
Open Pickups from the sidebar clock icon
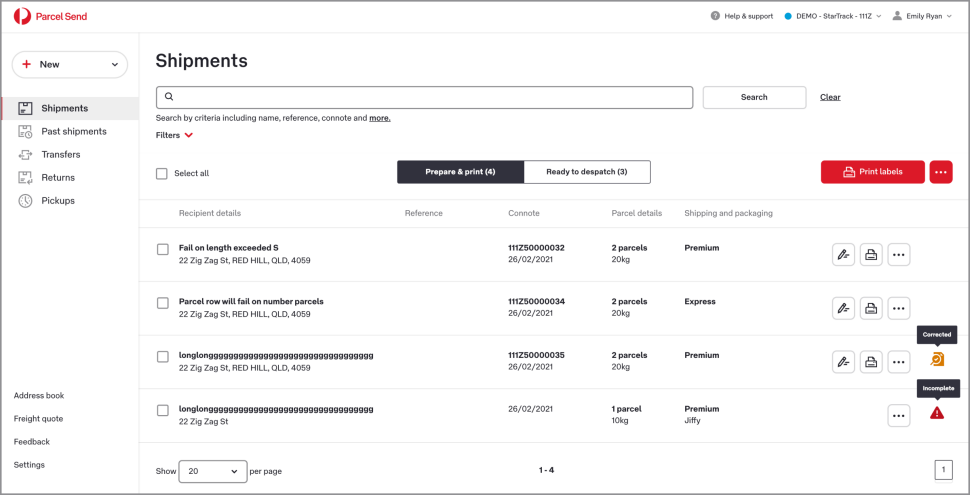[x=26, y=201]
